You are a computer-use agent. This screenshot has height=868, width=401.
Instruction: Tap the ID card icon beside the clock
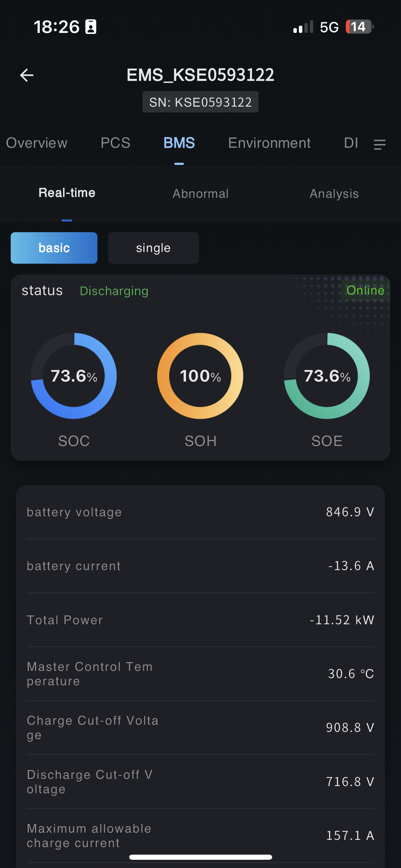(91, 27)
